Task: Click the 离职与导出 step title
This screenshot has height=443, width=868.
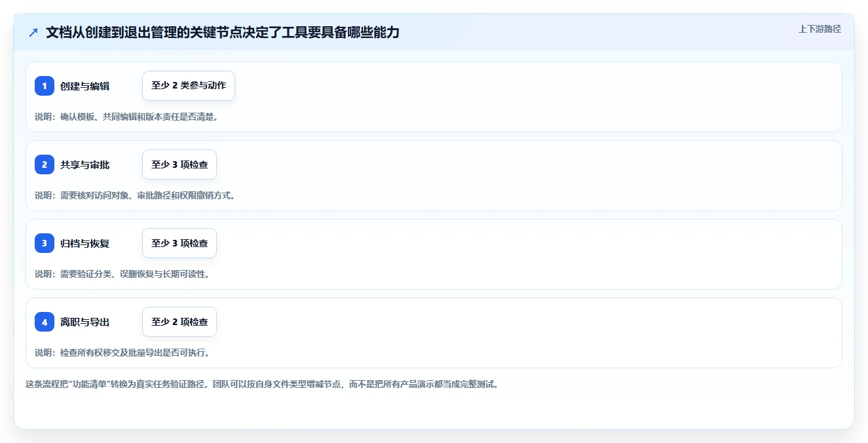Action: (85, 322)
